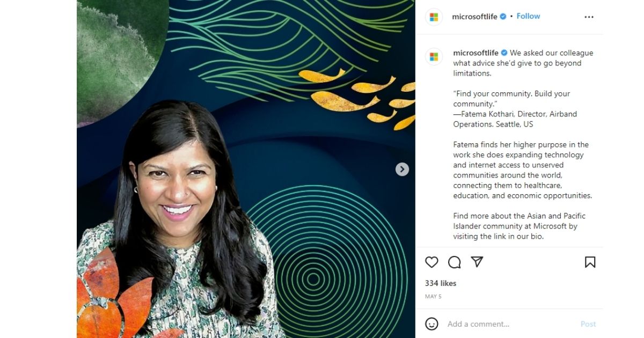
Task: Open comments via the speech bubble icon
Action: tap(455, 262)
